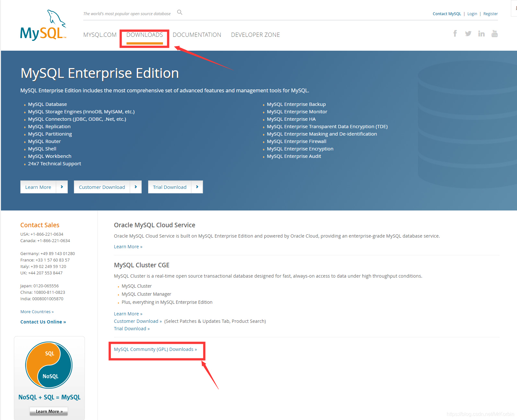Select the DOWNLOADS tab

pyautogui.click(x=145, y=35)
